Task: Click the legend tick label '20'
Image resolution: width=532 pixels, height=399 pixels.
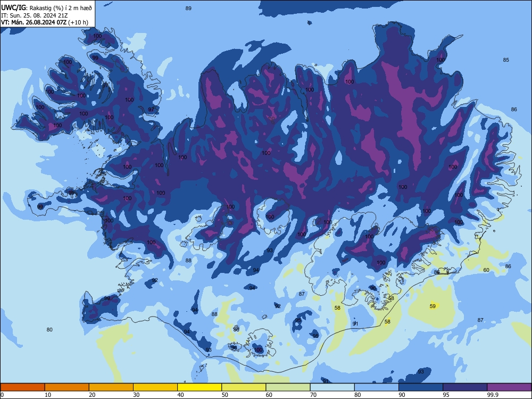Action: tap(92, 395)
